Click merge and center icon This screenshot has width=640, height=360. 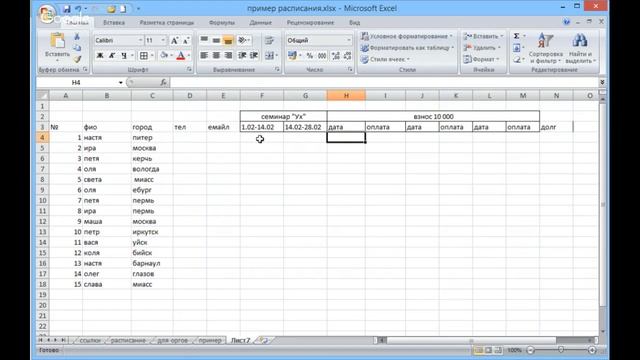click(269, 56)
